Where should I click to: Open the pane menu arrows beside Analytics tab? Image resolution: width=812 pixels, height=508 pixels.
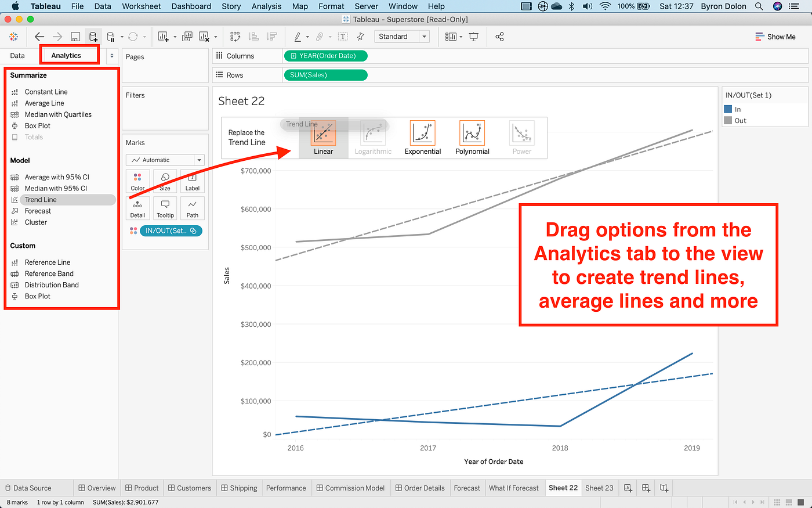point(112,56)
